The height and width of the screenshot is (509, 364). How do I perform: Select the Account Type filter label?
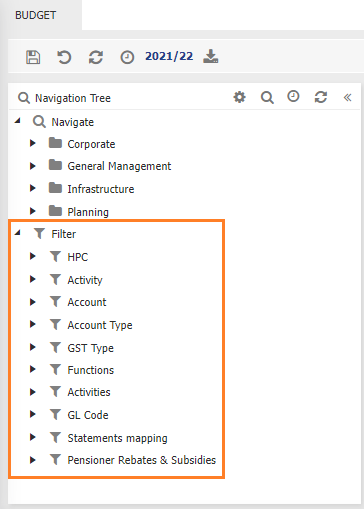(100, 325)
